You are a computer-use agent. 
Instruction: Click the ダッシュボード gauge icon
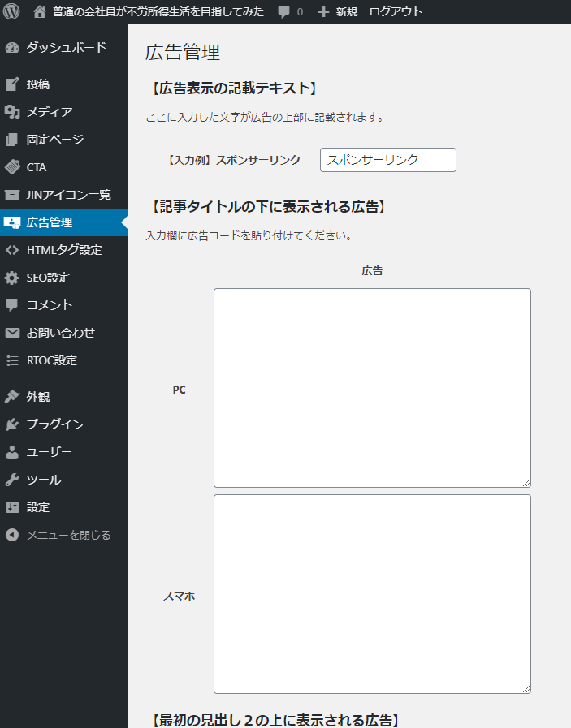point(12,47)
